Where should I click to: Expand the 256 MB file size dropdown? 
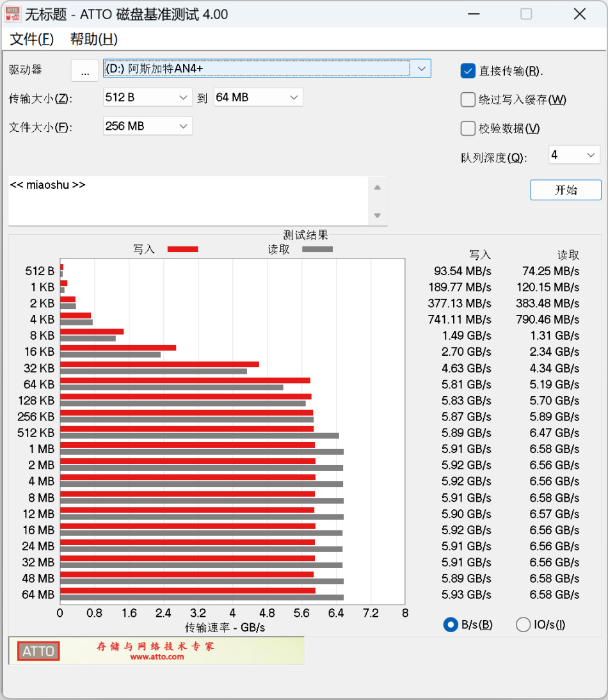148,126
